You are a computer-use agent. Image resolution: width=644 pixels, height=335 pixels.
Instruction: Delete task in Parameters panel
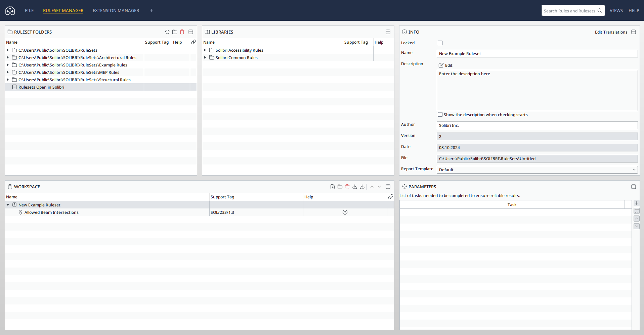pyautogui.click(x=637, y=211)
